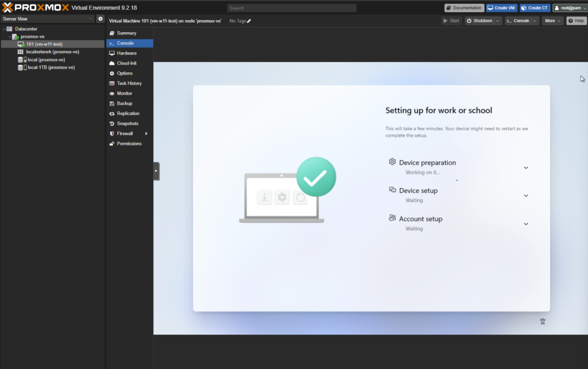The width and height of the screenshot is (588, 369).
Task: Open the Cloud-Init tab
Action: click(129, 63)
